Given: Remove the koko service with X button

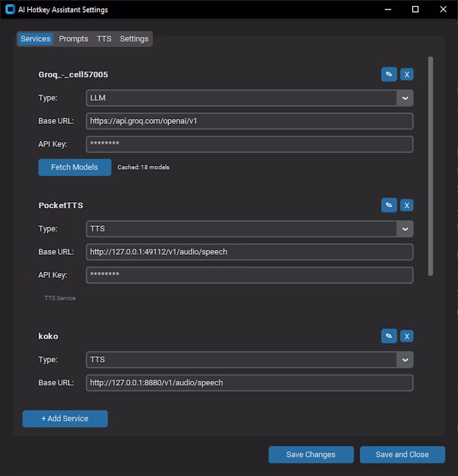Looking at the screenshot, I should point(407,336).
